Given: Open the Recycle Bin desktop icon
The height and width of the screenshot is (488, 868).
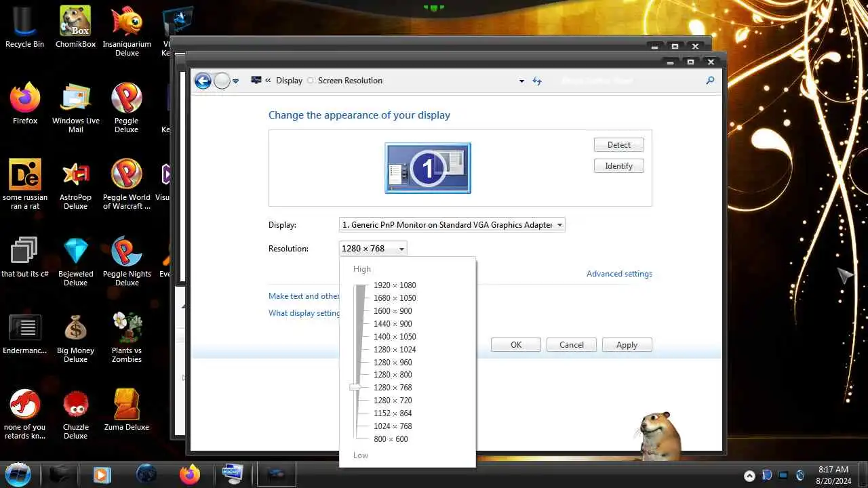Looking at the screenshot, I should click(x=24, y=27).
